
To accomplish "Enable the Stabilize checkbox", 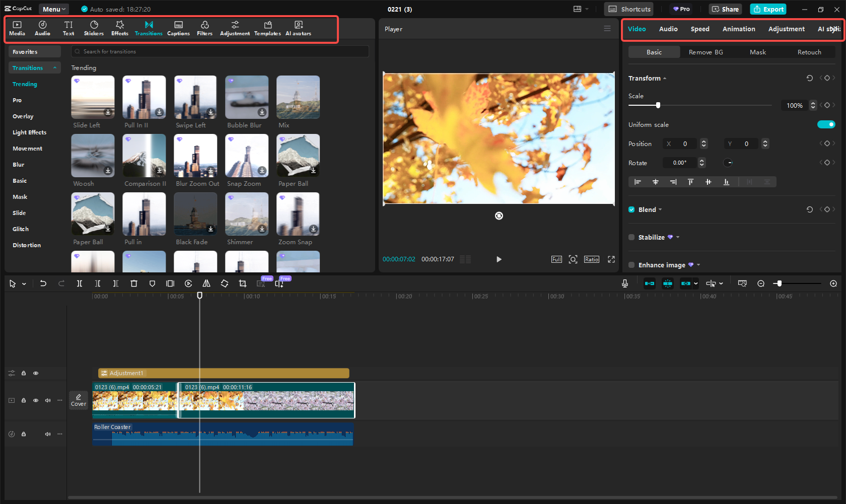I will [x=631, y=237].
